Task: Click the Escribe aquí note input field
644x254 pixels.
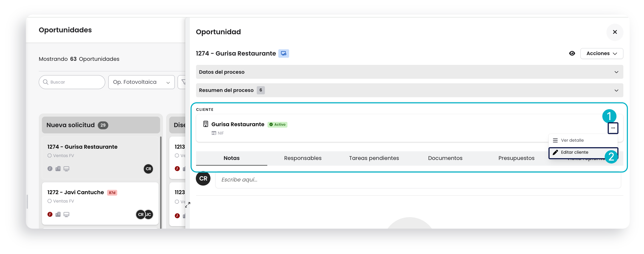Action: pos(418,179)
